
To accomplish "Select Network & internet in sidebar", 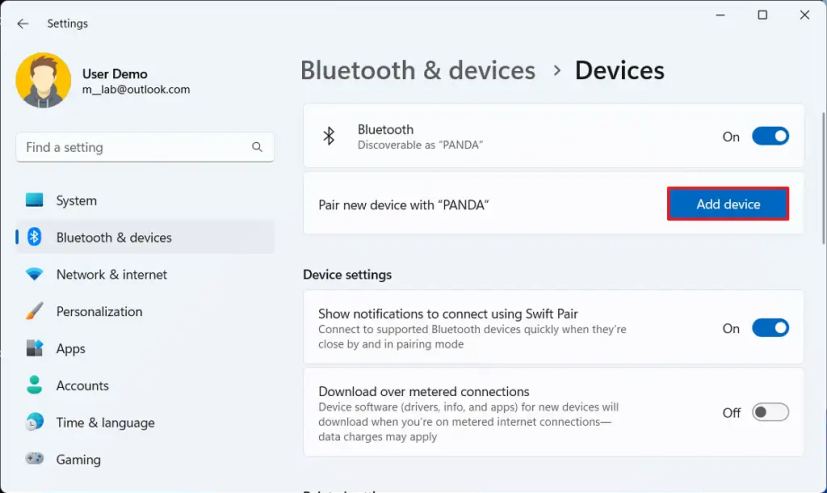I will click(x=111, y=274).
